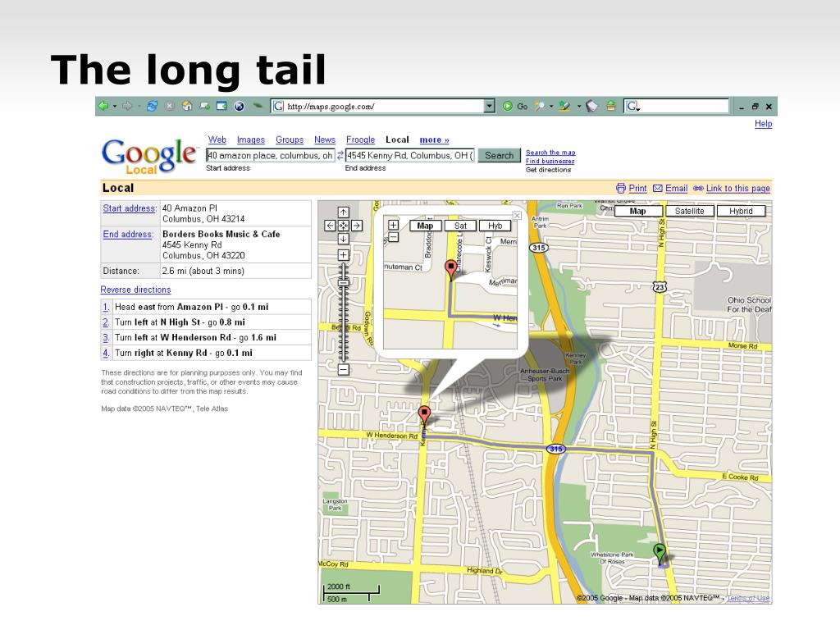Click the green Go icon next to address bar
The height and width of the screenshot is (630, 840).
[507, 106]
